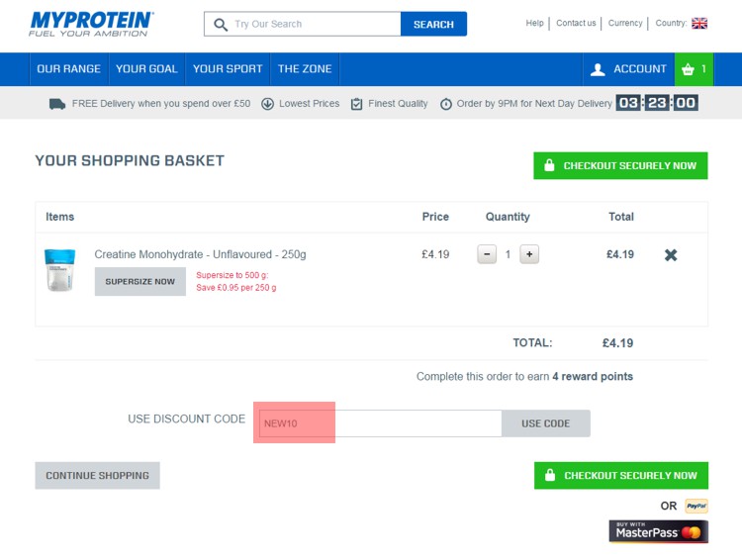Click the Next Day Delivery clock icon
This screenshot has width=742, height=560.
coord(446,104)
